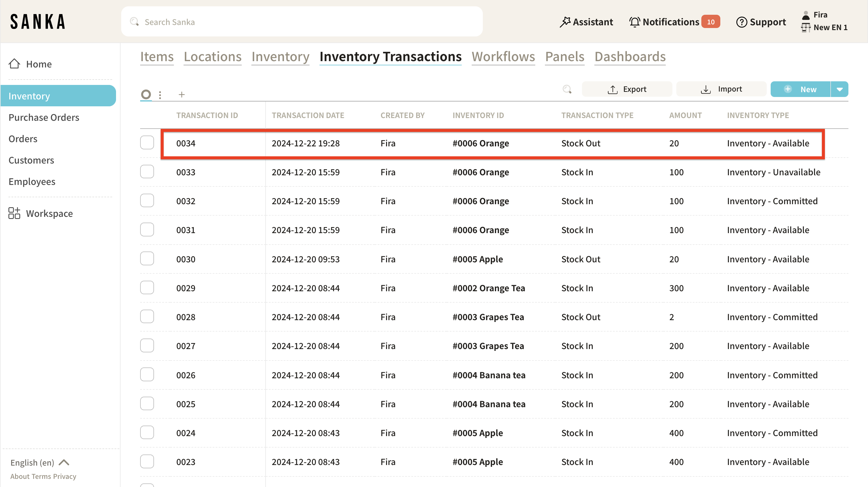Tick the checkbox for transaction 0027

[147, 345]
